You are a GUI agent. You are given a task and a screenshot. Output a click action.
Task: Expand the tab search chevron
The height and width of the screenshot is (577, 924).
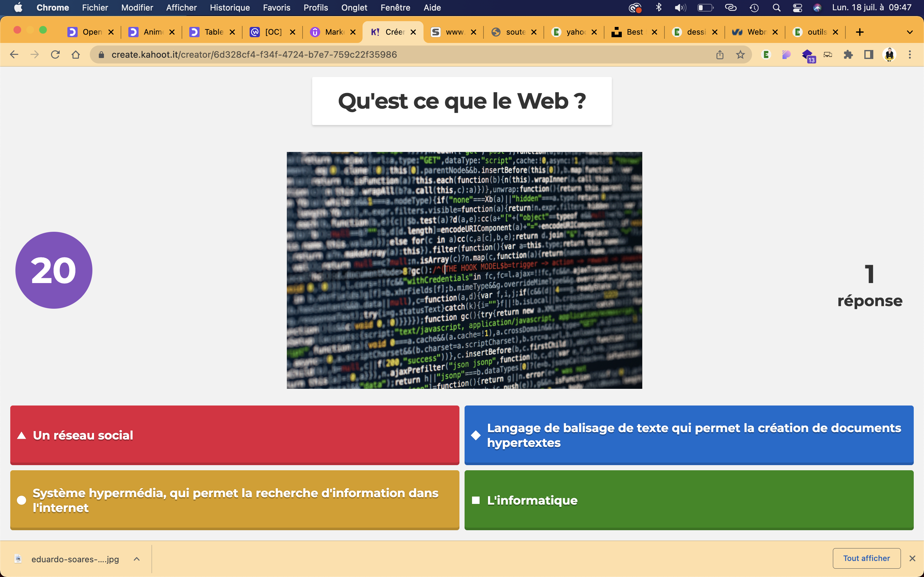pos(910,32)
